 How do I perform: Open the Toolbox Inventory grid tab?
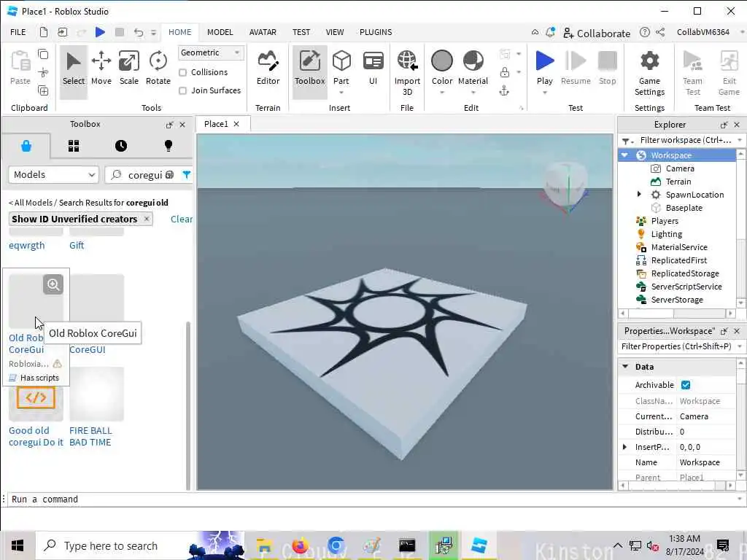pos(74,146)
